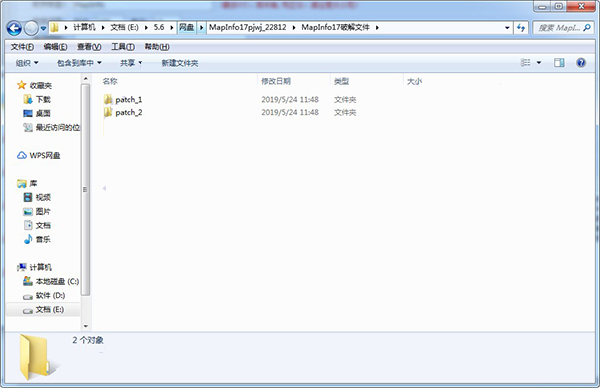Image resolution: width=600 pixels, height=388 pixels.
Task: Select the patch_1 folder name
Action: point(129,100)
